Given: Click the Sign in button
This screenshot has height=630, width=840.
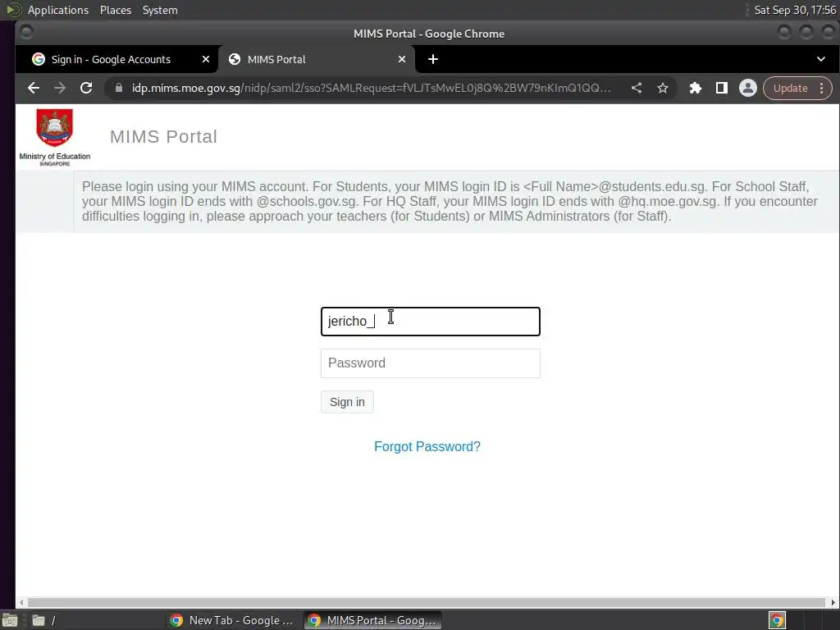Looking at the screenshot, I should click(347, 402).
